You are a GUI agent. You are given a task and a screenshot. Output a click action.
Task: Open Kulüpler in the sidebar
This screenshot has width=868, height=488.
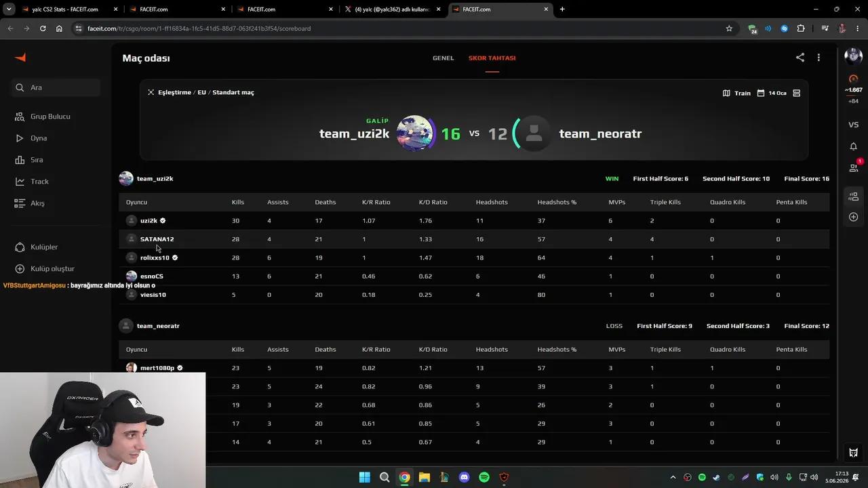(37, 247)
